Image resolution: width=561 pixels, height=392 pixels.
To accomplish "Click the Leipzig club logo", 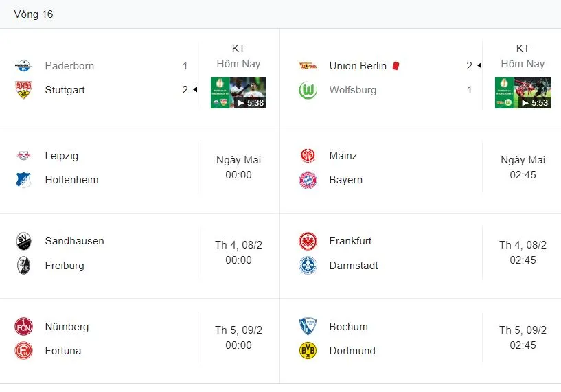I will coord(23,156).
